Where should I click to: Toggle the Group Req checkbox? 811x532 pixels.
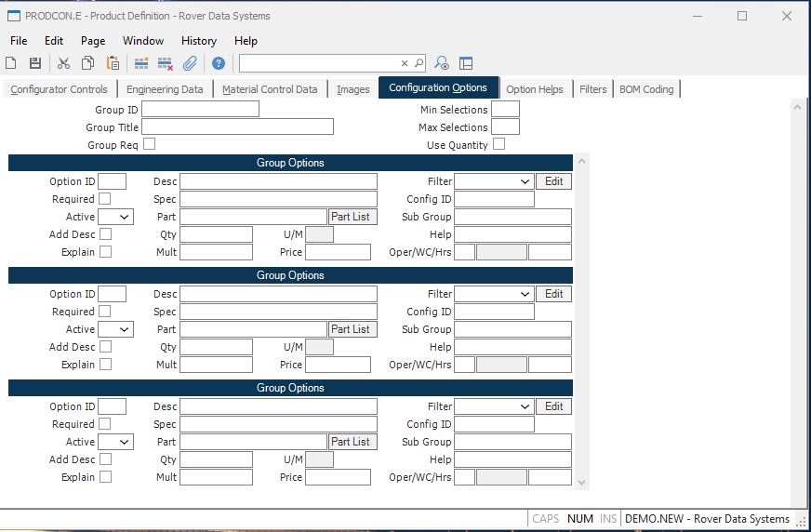tap(149, 145)
